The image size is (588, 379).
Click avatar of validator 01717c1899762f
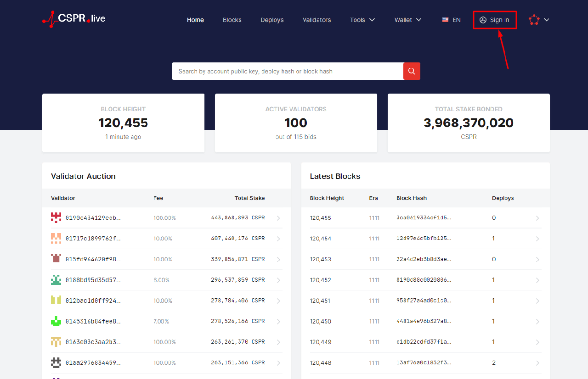click(x=56, y=238)
